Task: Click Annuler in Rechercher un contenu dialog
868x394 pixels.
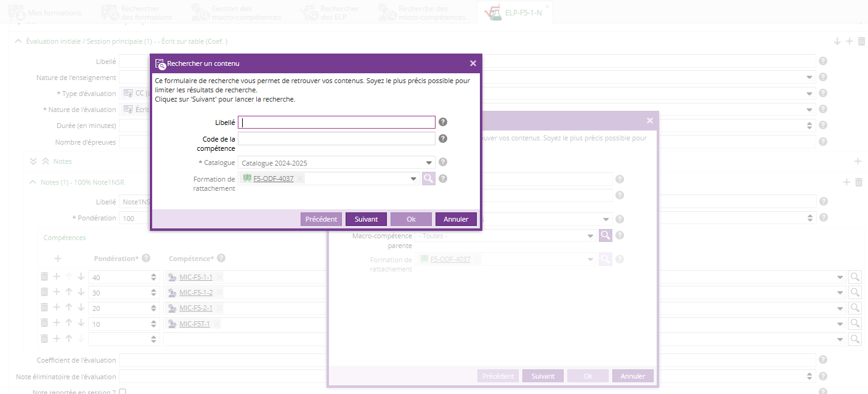Action: coord(456,219)
